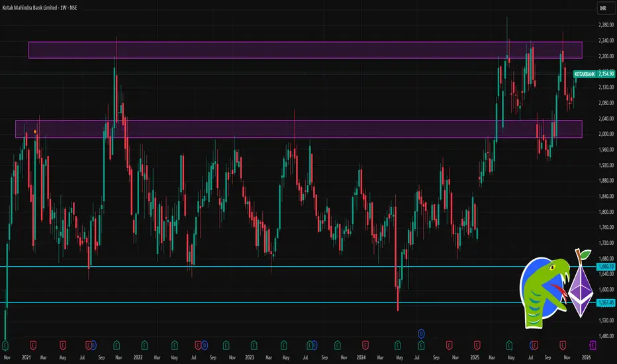Image resolution: width=617 pixels, height=364 pixels.
Task: Open green earnings marker above Nov 2021
Action: tap(117, 345)
